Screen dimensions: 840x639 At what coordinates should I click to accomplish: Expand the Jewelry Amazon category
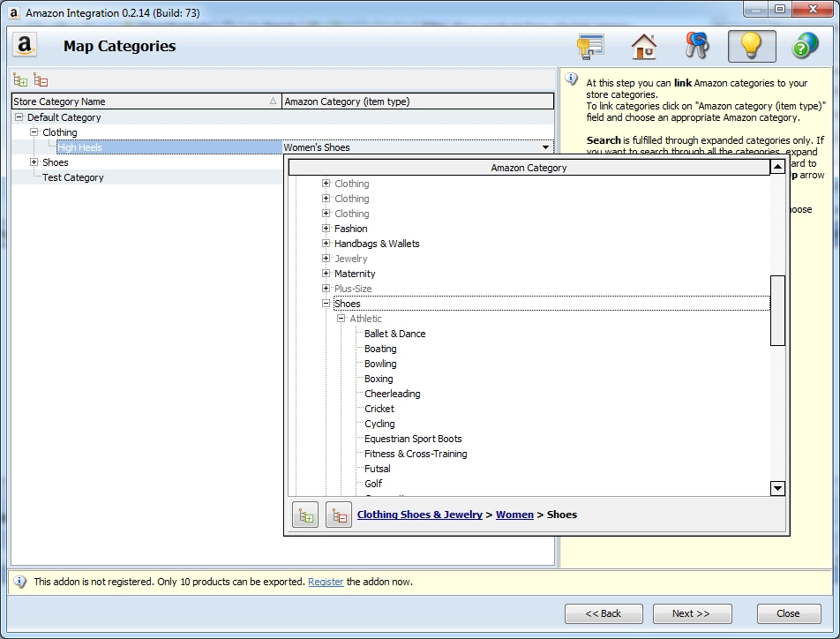click(326, 259)
